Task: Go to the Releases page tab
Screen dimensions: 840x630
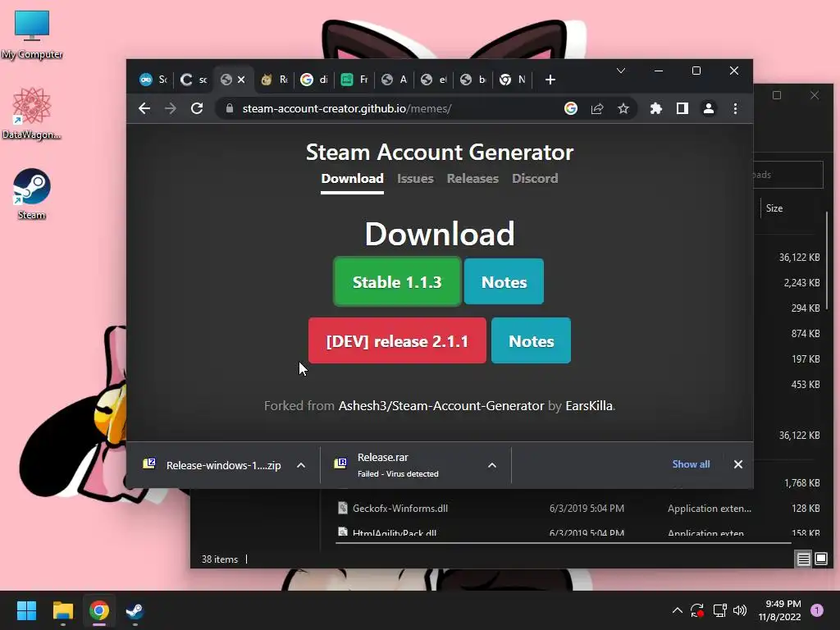Action: click(x=472, y=178)
